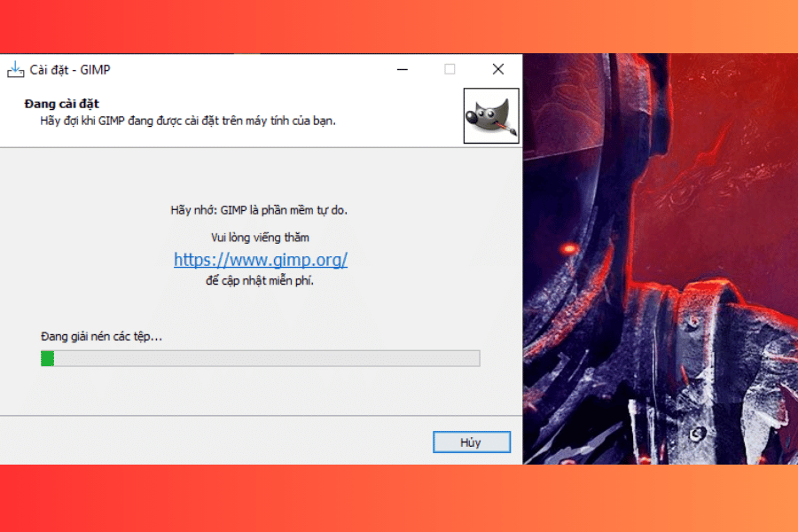The height and width of the screenshot is (532, 798).
Task: Click the GIMP Wilber mascot logo
Action: [x=490, y=115]
